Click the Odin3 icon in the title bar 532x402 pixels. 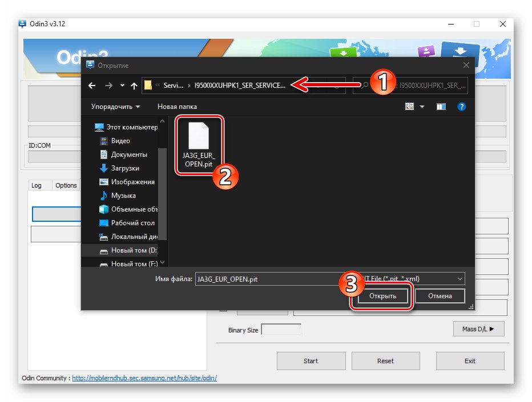coord(21,24)
